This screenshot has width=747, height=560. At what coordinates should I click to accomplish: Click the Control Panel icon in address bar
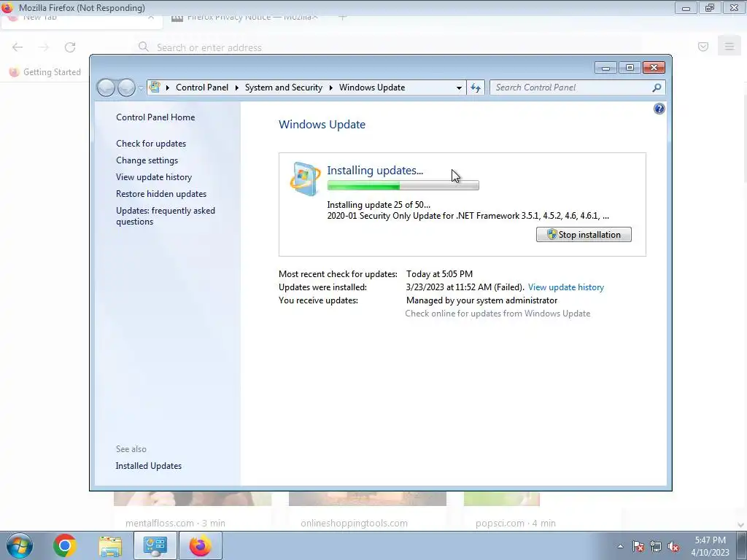[155, 87]
